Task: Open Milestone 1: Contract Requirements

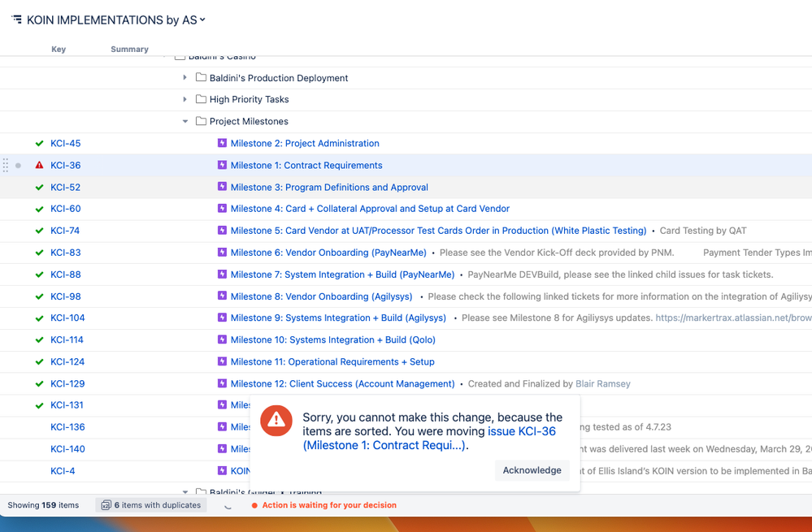Action: pyautogui.click(x=306, y=165)
